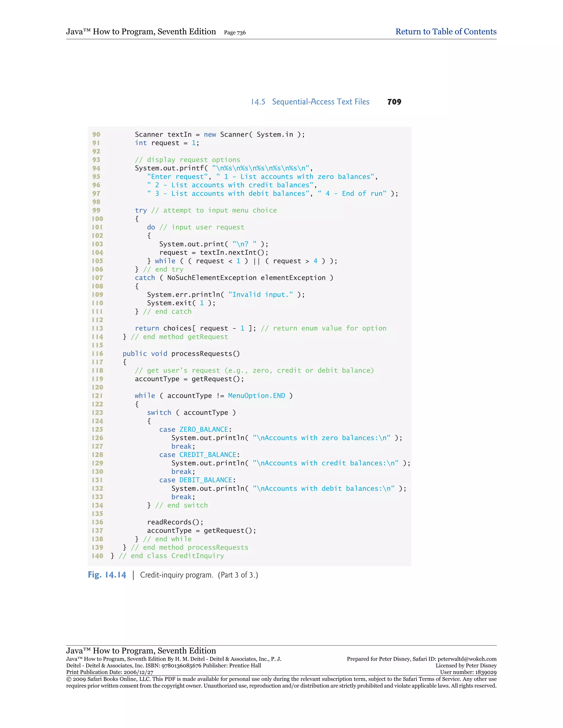
Task: Click the 'return choices[ request - 1 ]' statement
Action: pos(195,328)
